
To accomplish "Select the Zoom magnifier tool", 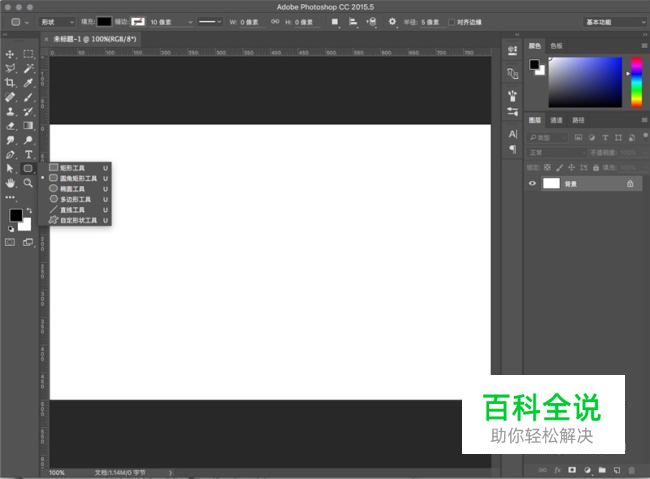I will 28,184.
